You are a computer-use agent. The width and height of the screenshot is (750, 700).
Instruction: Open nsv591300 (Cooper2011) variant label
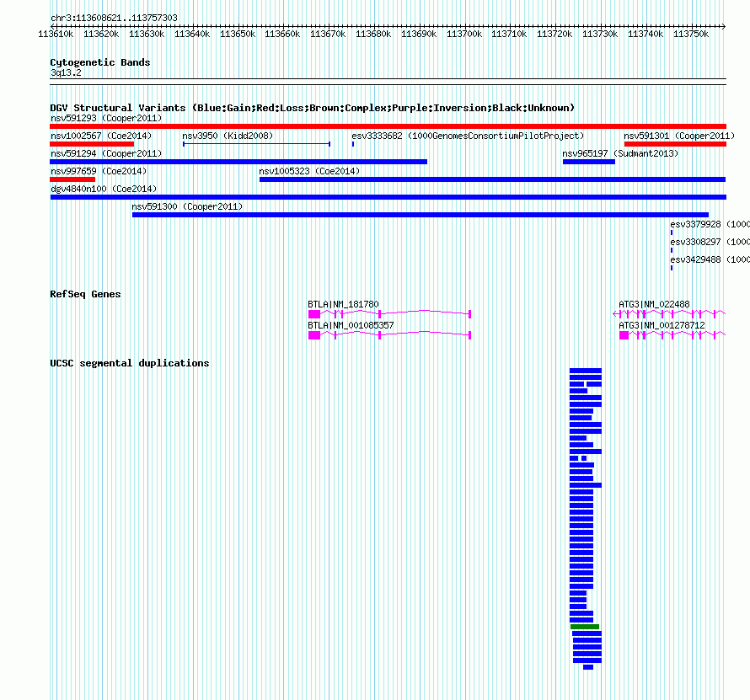click(x=187, y=206)
